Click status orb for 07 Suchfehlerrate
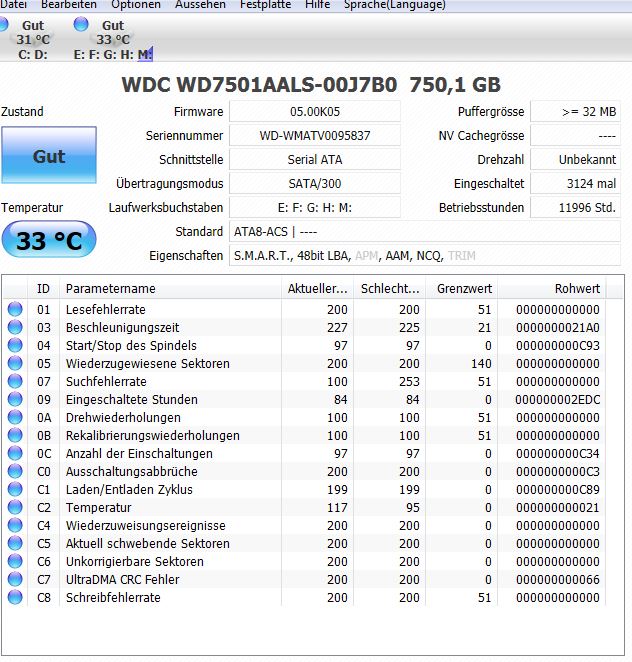The width and height of the screenshot is (632, 662). [x=15, y=381]
